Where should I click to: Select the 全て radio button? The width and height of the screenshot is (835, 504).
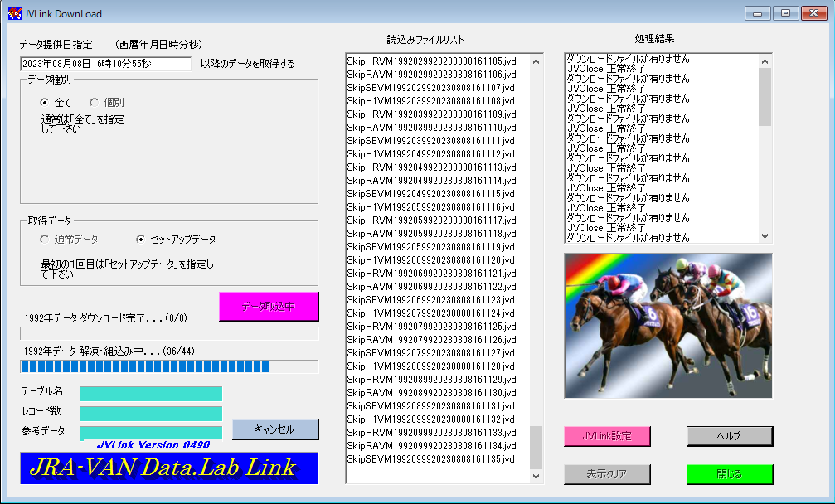coord(45,102)
